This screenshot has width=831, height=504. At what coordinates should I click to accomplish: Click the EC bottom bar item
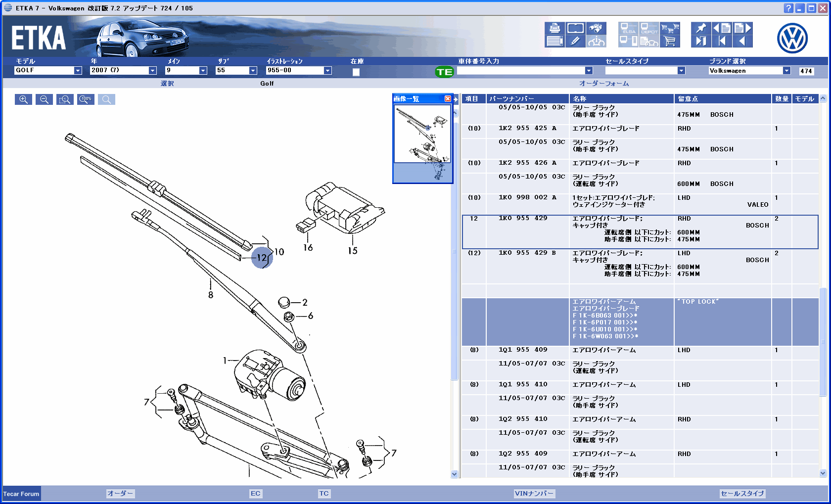(x=255, y=494)
